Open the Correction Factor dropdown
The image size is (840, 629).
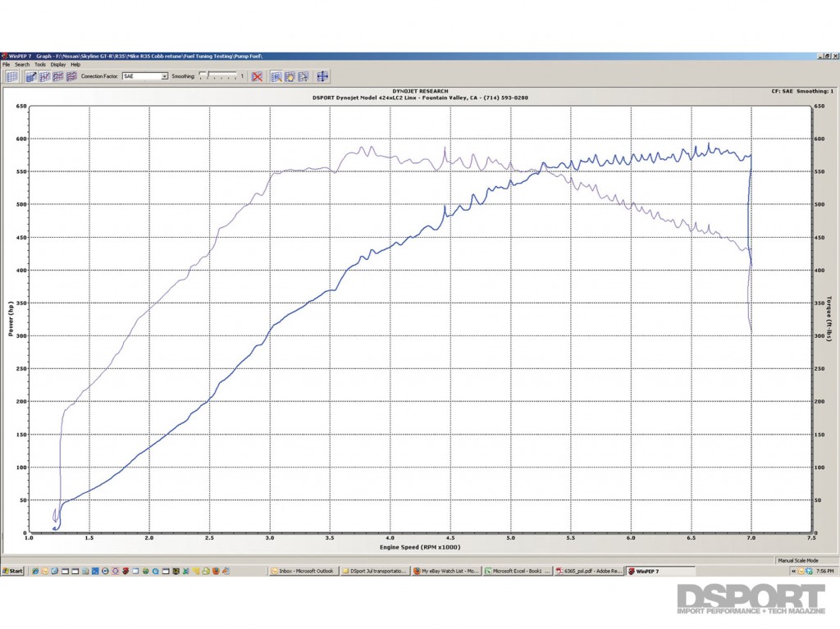pyautogui.click(x=144, y=76)
